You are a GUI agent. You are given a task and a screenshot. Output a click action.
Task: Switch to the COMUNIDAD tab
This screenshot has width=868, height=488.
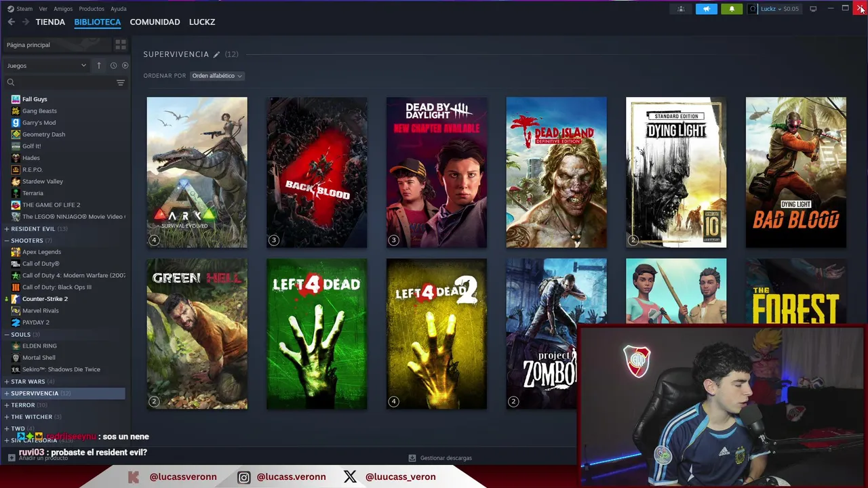coord(155,22)
